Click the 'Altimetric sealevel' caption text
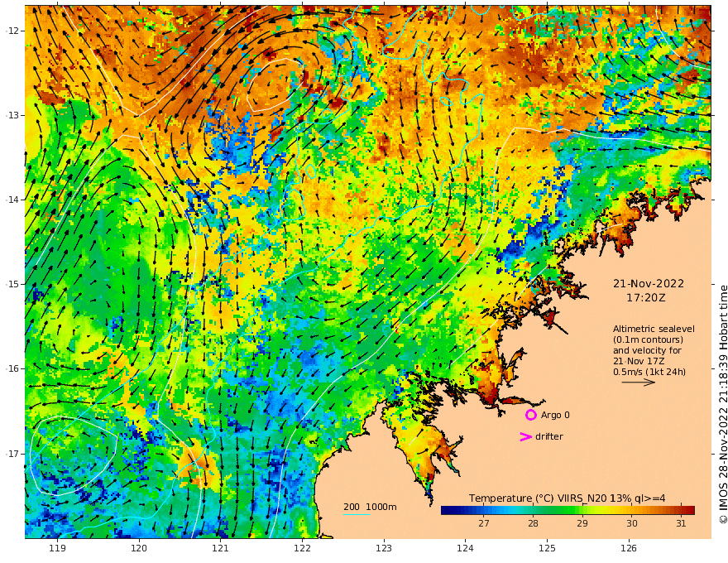This screenshot has width=728, height=563. click(654, 329)
